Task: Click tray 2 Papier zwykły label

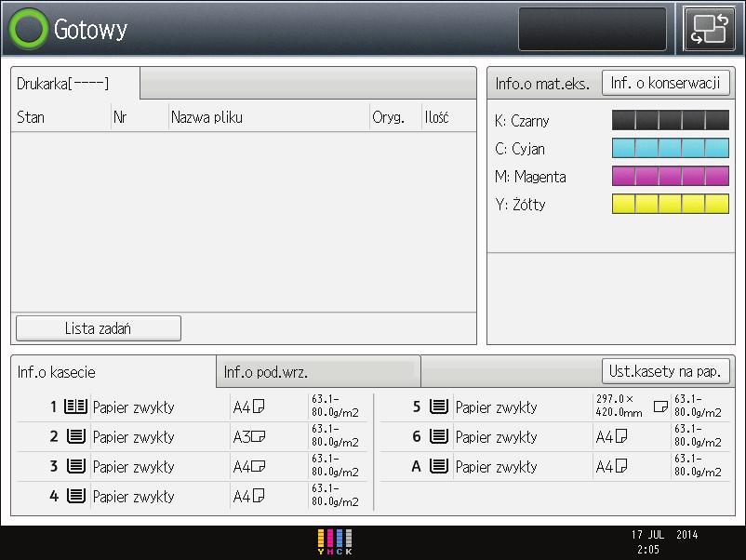Action: point(134,437)
